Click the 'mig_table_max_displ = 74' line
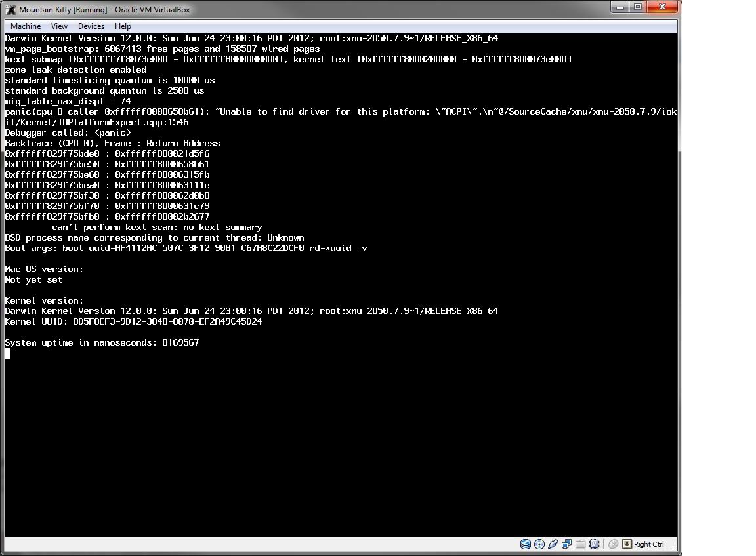The height and width of the screenshot is (556, 756). 68,101
